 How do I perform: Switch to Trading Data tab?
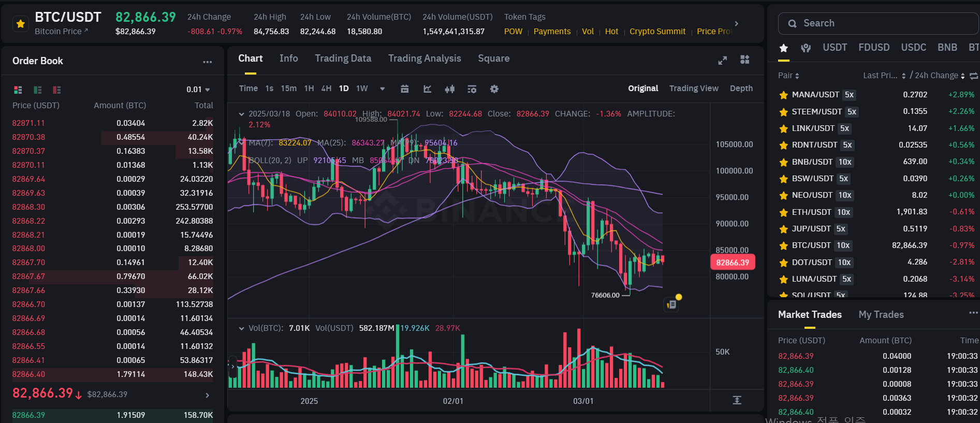tap(343, 59)
